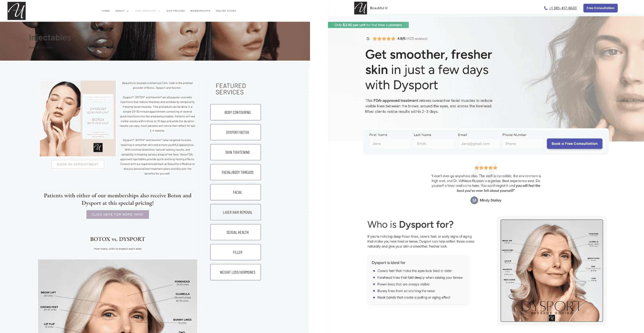Click the Book an Appointment button
The height and width of the screenshot is (333, 644).
pos(78,164)
